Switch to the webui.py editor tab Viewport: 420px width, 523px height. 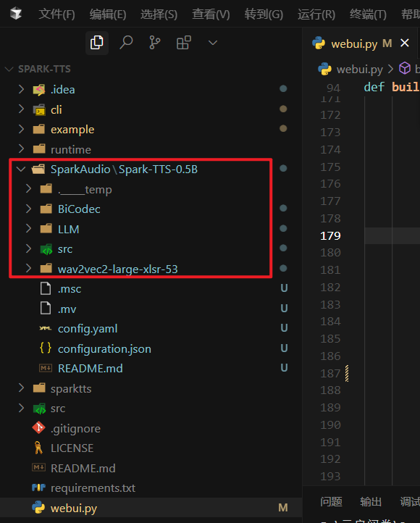[361, 43]
